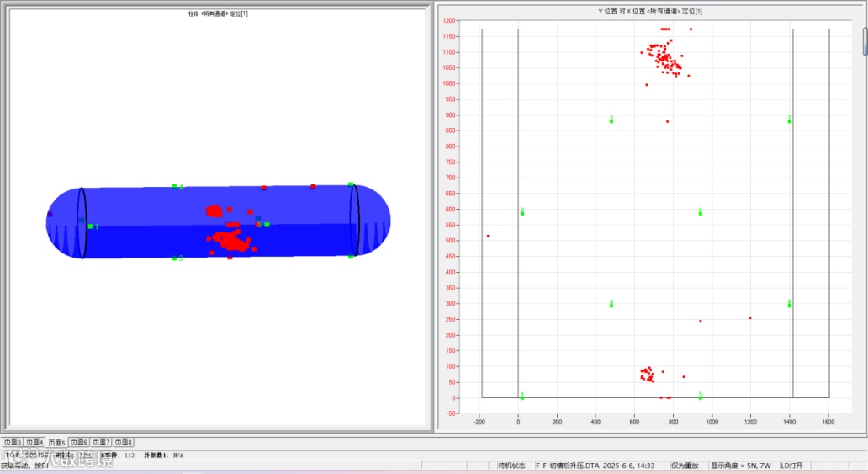Click the X-axis label -200
868x474 pixels.
(479, 423)
